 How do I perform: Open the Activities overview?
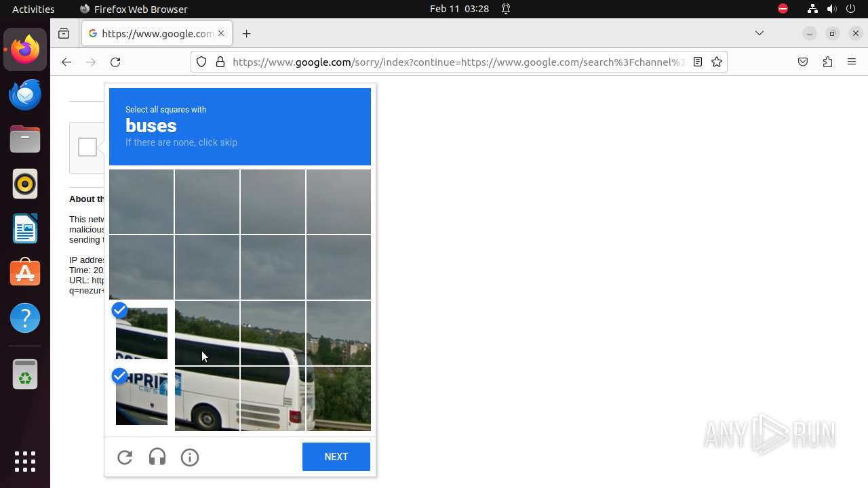[x=33, y=9]
